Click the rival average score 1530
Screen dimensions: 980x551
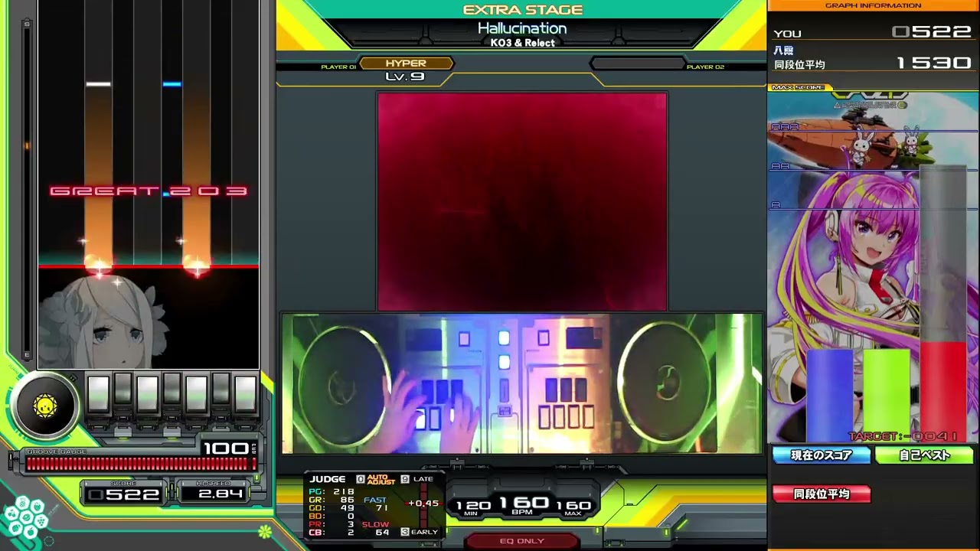tap(934, 63)
